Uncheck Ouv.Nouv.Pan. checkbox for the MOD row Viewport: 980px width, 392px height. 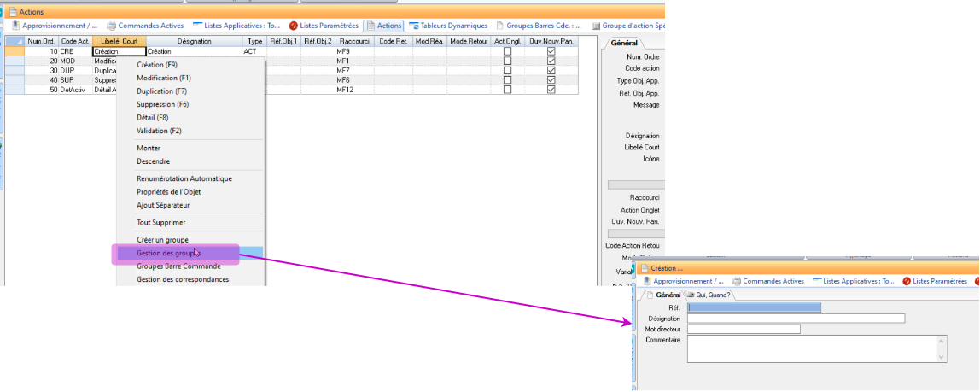[x=551, y=61]
